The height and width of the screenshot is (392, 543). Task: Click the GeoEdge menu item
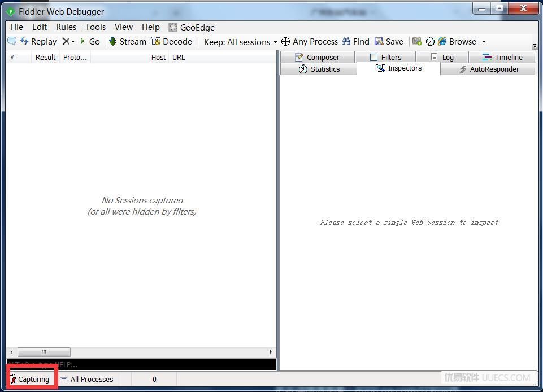192,27
